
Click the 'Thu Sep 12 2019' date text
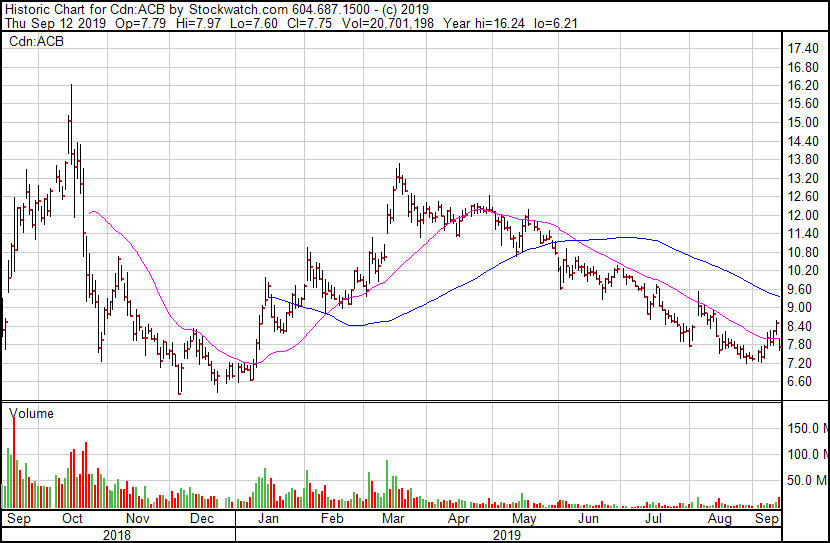tap(55, 23)
